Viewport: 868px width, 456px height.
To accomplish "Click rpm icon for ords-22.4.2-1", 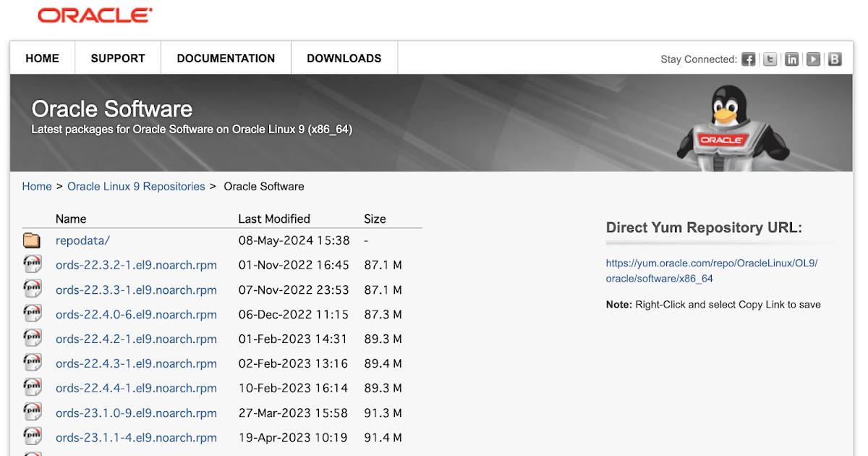I will (32, 338).
